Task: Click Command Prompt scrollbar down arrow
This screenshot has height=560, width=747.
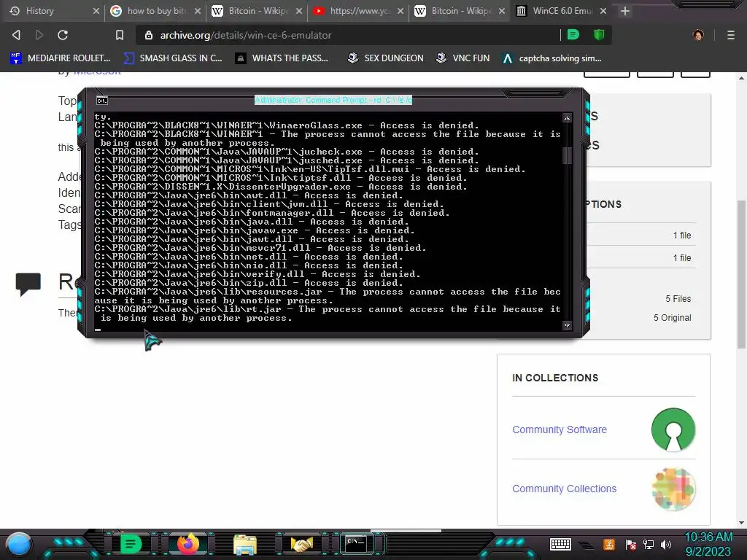Action: tap(567, 326)
